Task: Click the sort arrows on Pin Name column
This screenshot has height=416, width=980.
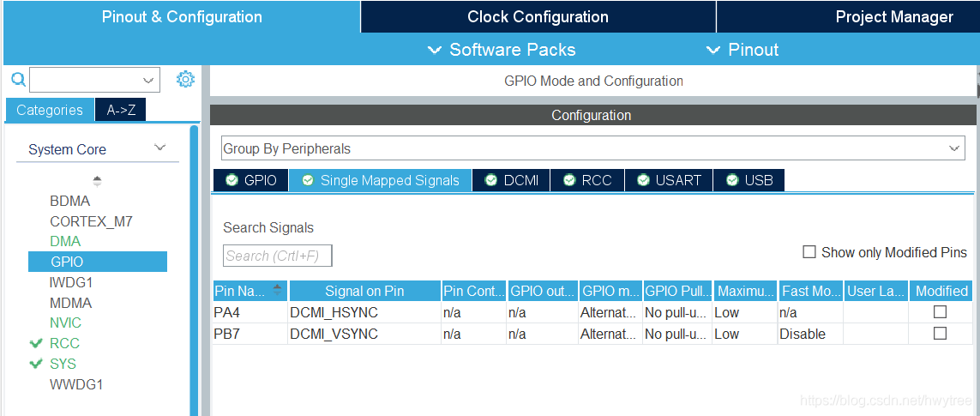Action: pyautogui.click(x=278, y=290)
